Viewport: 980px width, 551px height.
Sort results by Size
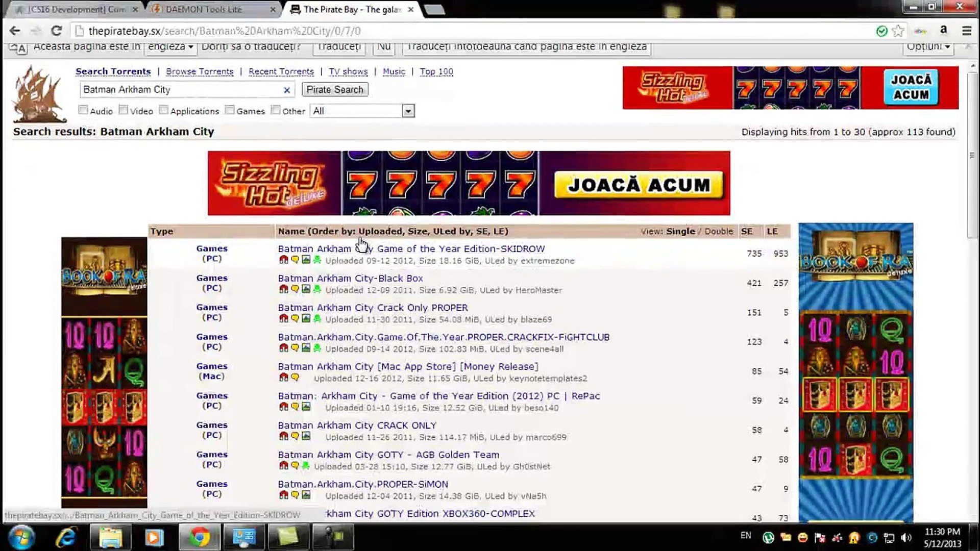click(x=418, y=231)
